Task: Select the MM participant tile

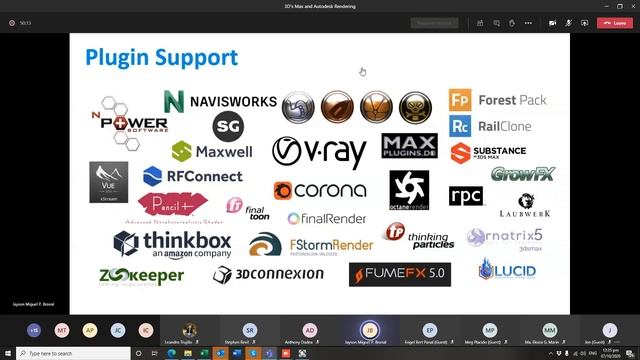Action: point(549,331)
